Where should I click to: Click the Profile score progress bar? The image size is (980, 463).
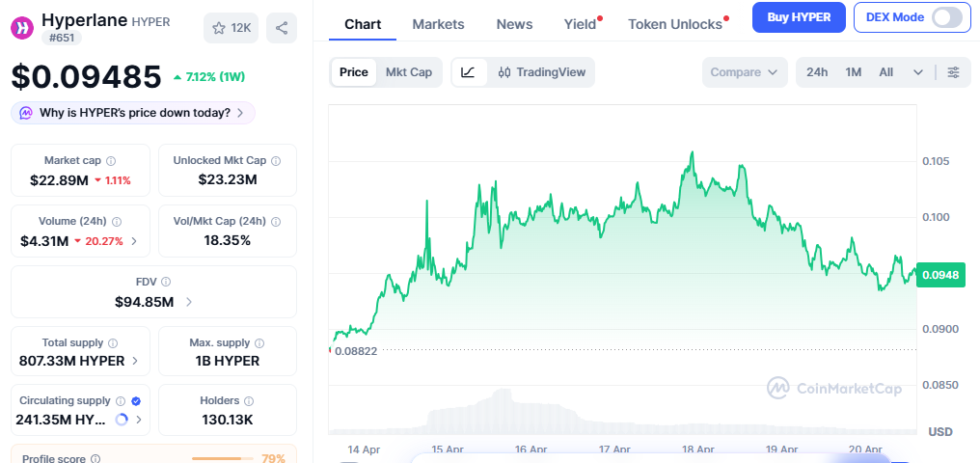pyautogui.click(x=222, y=458)
